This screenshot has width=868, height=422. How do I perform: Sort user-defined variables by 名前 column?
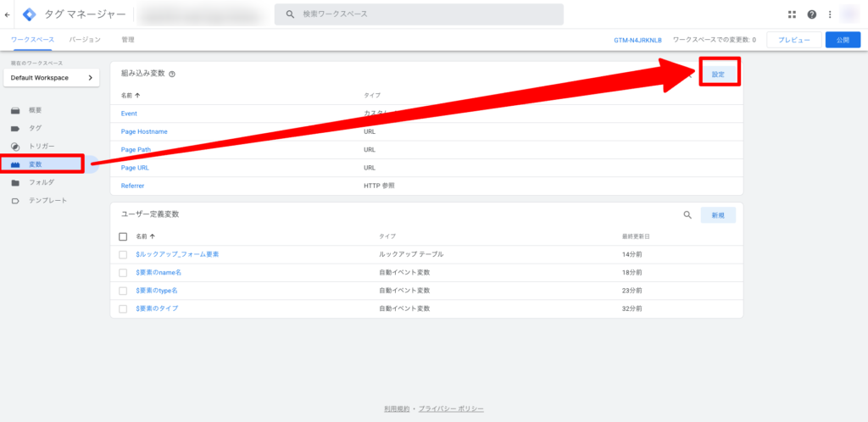click(145, 236)
